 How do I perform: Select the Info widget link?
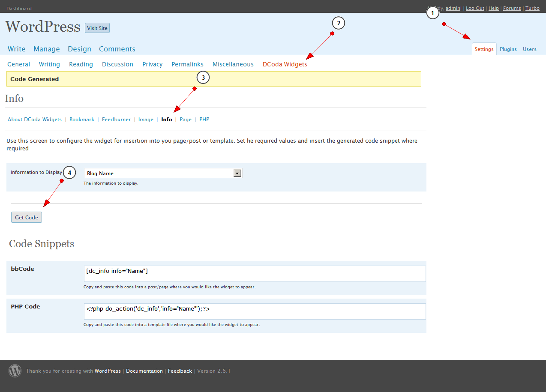pos(167,120)
